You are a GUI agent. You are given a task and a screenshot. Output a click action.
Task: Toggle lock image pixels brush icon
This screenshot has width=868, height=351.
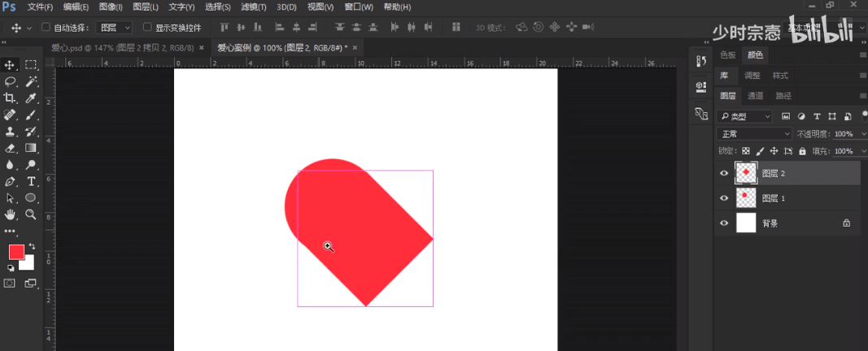click(x=760, y=151)
